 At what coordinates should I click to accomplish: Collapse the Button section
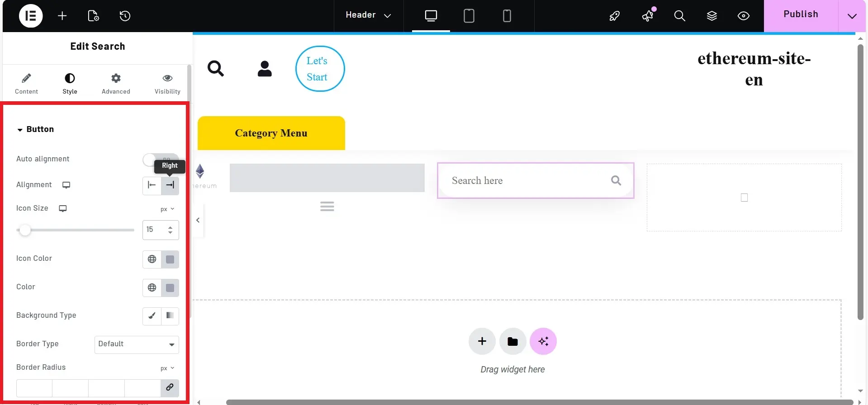[x=35, y=129]
